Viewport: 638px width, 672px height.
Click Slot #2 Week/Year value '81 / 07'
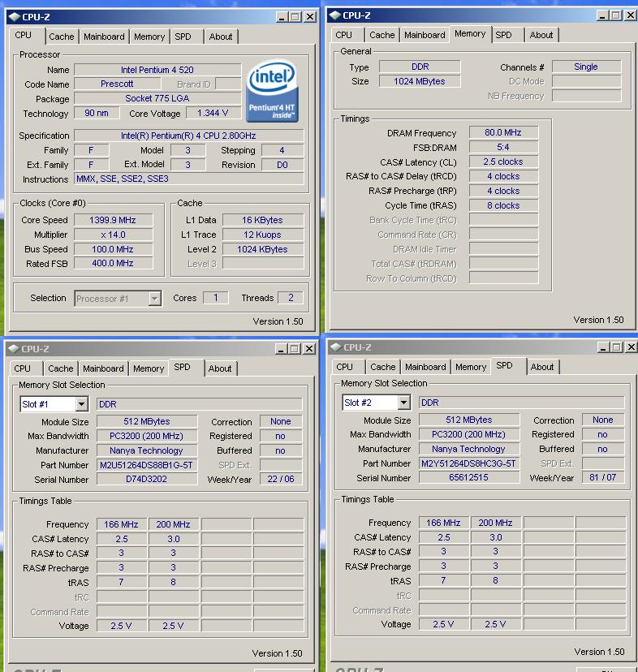click(x=603, y=477)
